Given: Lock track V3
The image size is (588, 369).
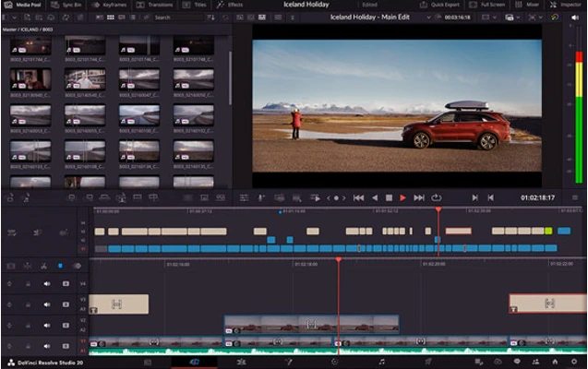Looking at the screenshot, I should point(28,304).
